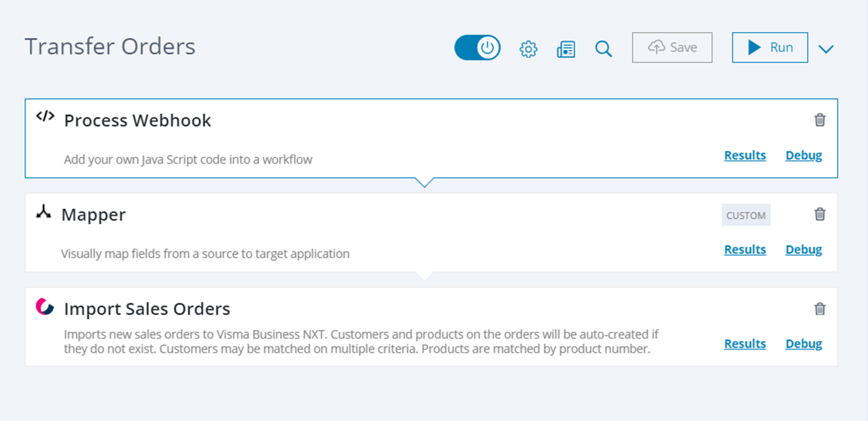Viewport: 868px width, 421px height.
Task: Select the Process Webhook step title
Action: (x=137, y=120)
